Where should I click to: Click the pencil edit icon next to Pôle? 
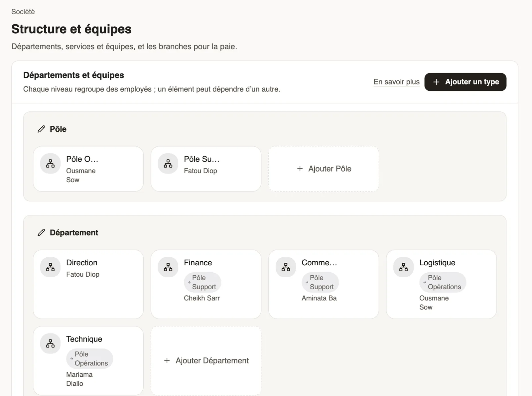click(41, 129)
